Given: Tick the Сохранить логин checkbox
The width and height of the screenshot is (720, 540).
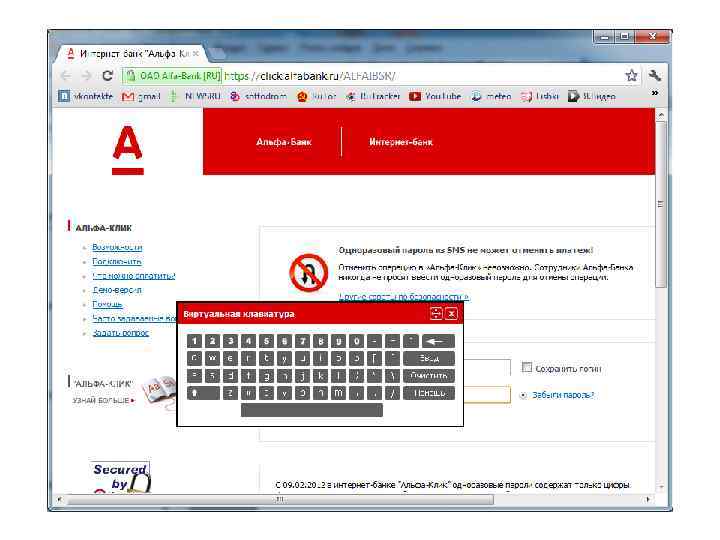Looking at the screenshot, I should (527, 367).
